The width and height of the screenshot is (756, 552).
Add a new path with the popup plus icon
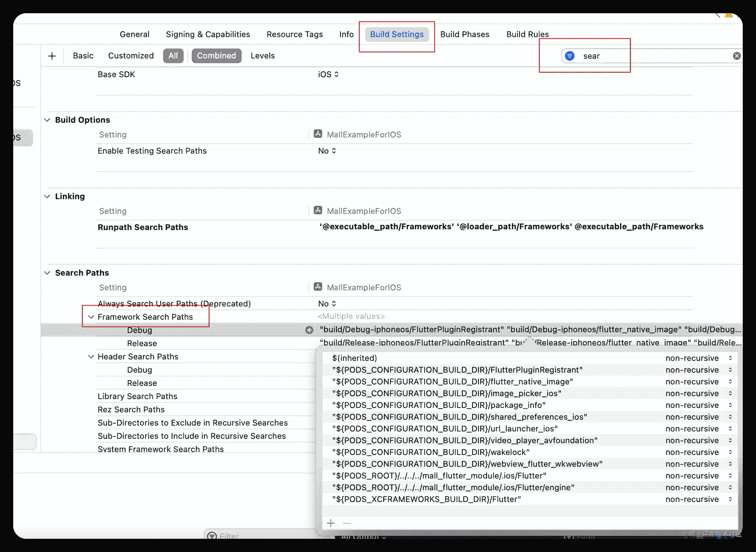pyautogui.click(x=331, y=523)
